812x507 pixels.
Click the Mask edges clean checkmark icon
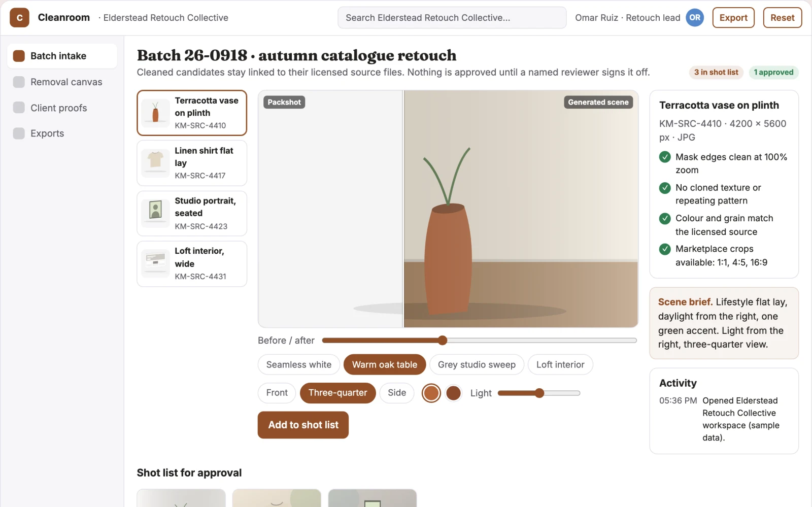tap(665, 157)
